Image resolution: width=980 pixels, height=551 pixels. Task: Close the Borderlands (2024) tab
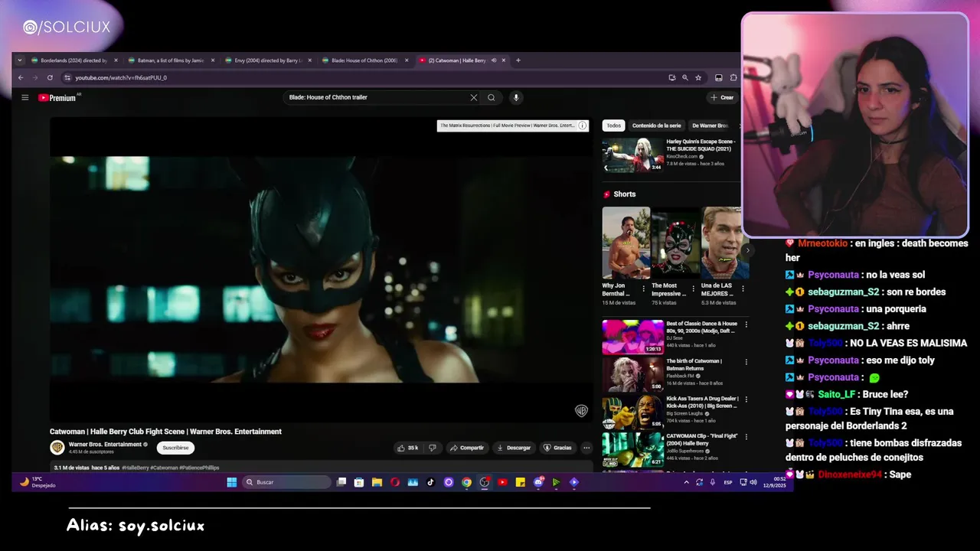coord(116,60)
